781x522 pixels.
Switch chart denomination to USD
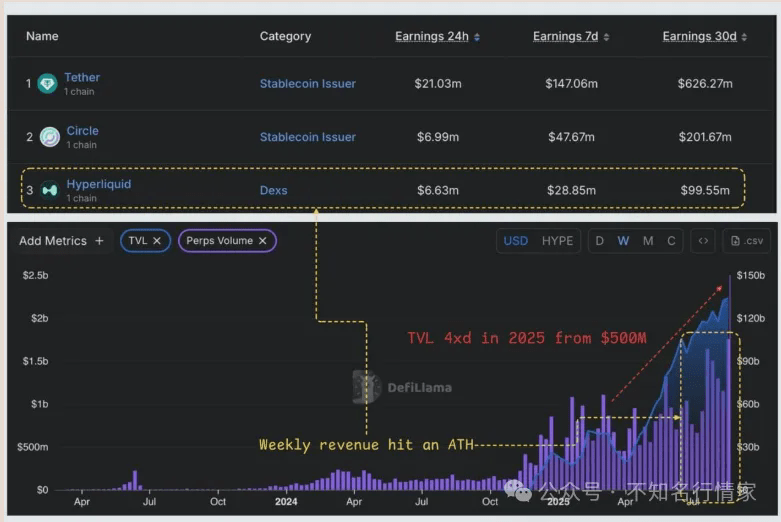[516, 241]
